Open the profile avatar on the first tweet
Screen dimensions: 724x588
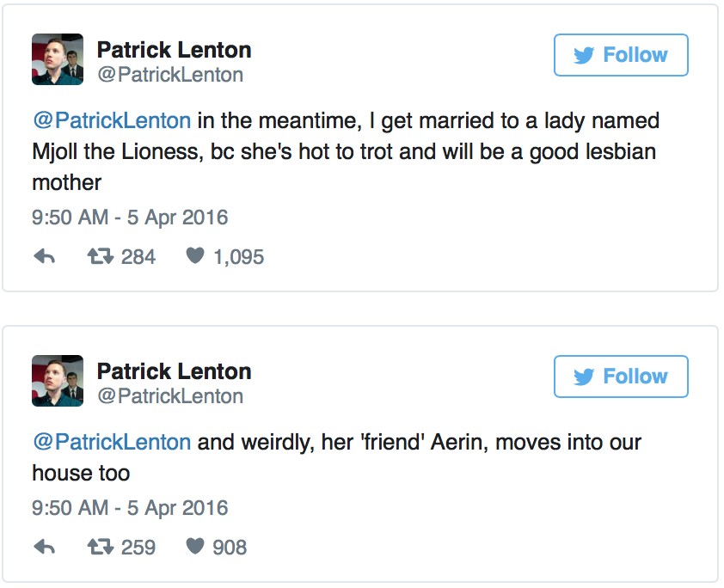pos(58,59)
